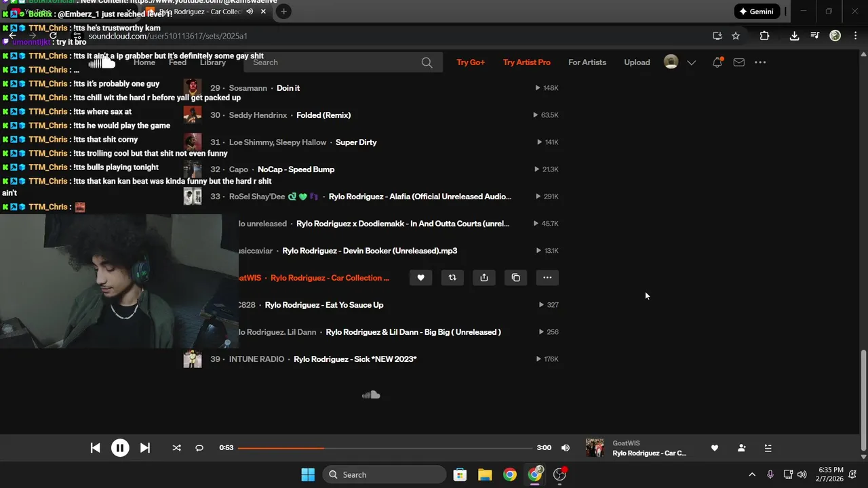The height and width of the screenshot is (488, 868).
Task: Open SoundCloud notifications bell
Action: (x=717, y=62)
